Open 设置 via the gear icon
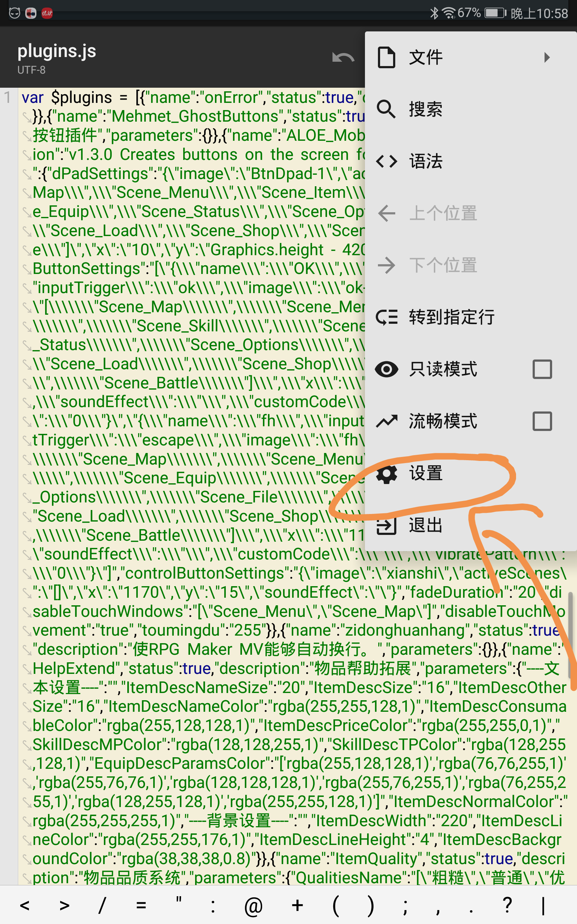Image resolution: width=577 pixels, height=924 pixels. pyautogui.click(x=386, y=474)
